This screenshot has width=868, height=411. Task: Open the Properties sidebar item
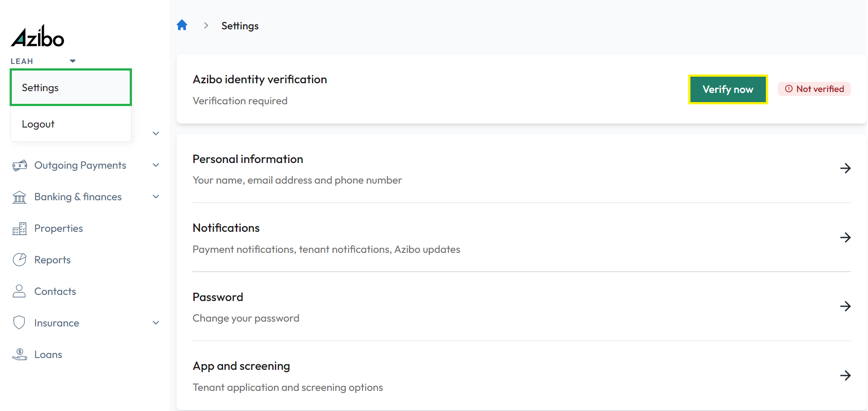(x=58, y=228)
